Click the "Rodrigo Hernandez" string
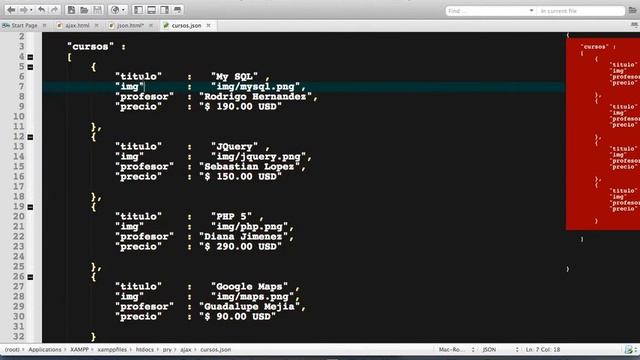Image resolution: width=640 pixels, height=360 pixels. coord(256,97)
